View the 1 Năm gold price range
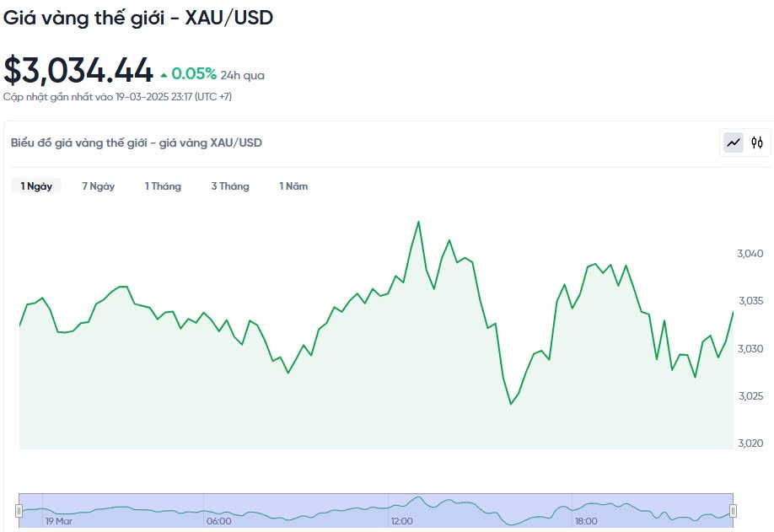 (x=293, y=186)
